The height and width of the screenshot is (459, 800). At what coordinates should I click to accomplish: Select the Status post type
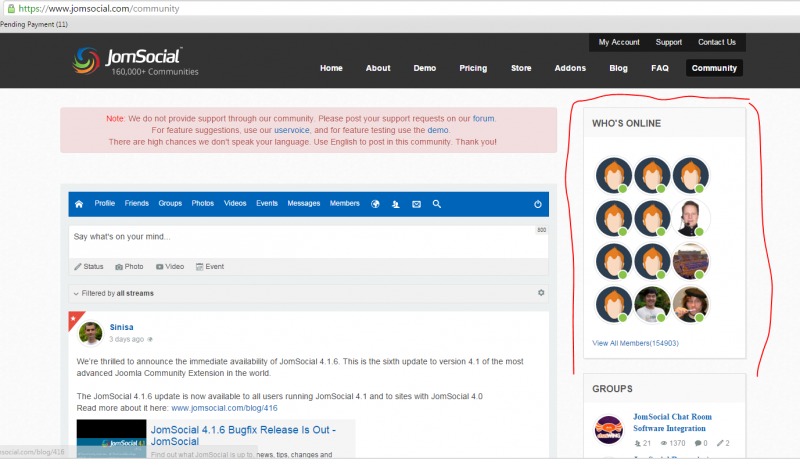click(89, 267)
